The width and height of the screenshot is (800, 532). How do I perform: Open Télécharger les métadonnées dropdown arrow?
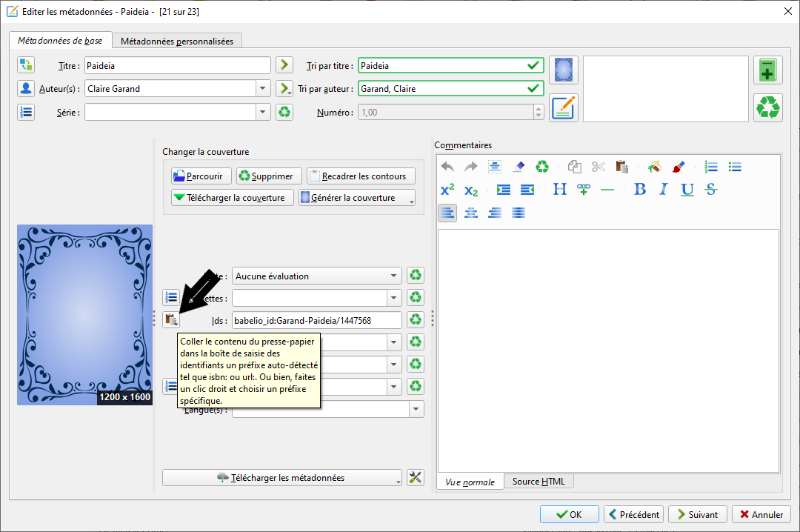tap(398, 480)
